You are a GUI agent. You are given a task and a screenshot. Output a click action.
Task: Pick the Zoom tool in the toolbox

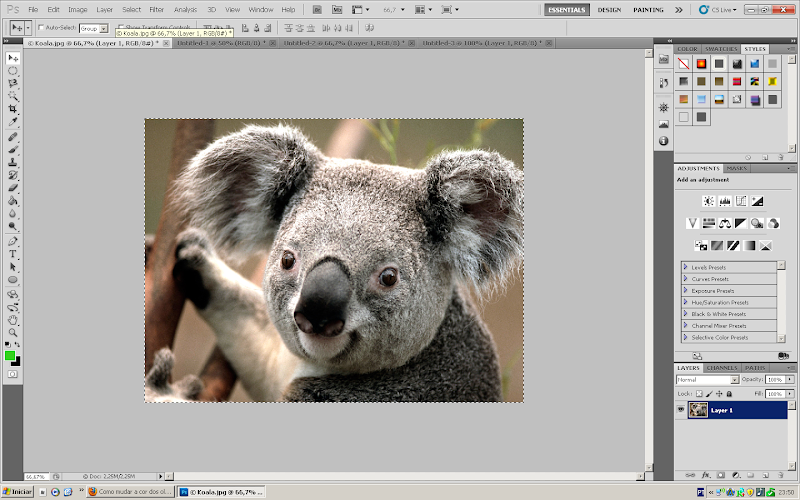pyautogui.click(x=13, y=332)
